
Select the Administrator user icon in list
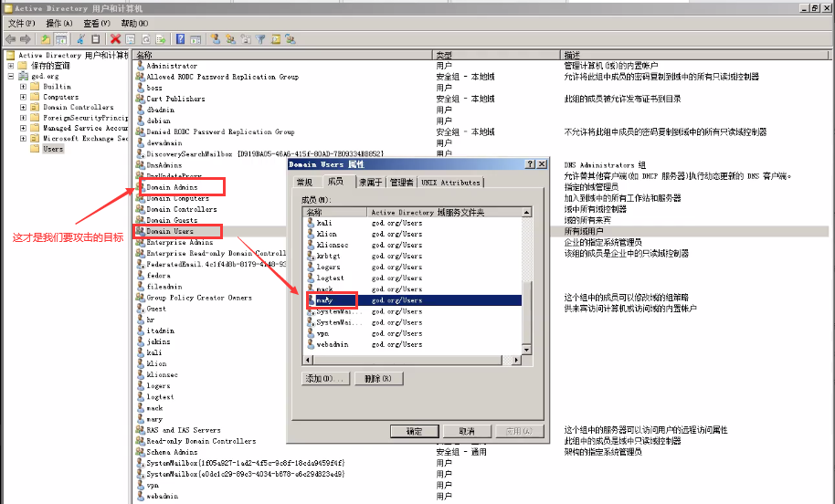pyautogui.click(x=141, y=66)
